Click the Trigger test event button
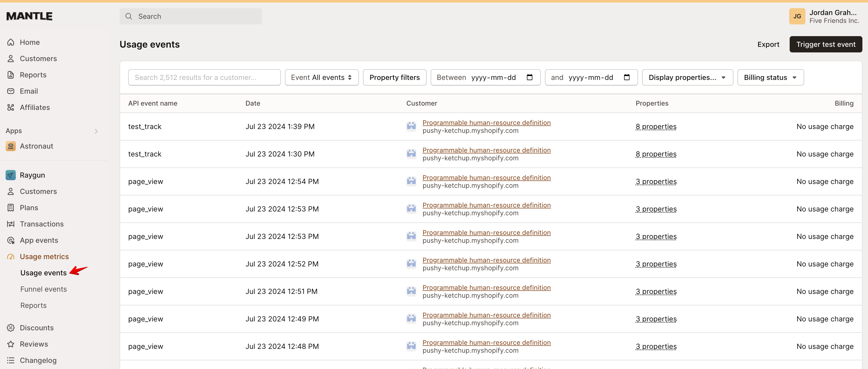This screenshot has height=369, width=868. coord(826,44)
